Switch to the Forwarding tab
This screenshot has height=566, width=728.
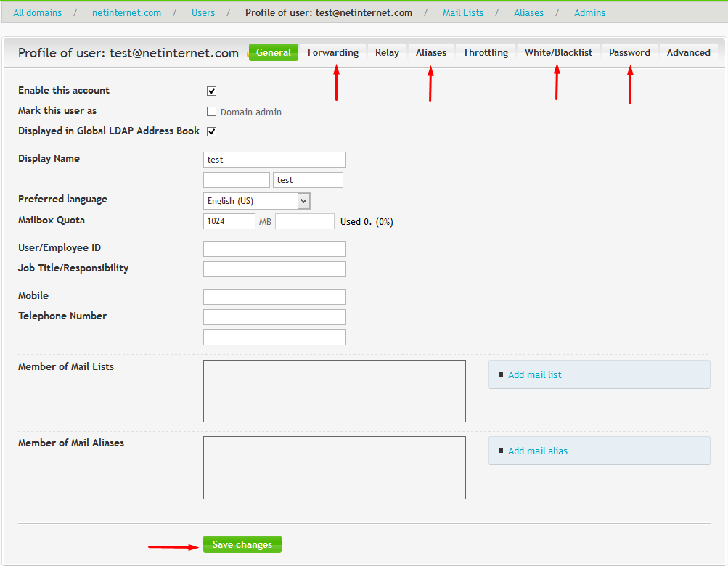(x=333, y=52)
